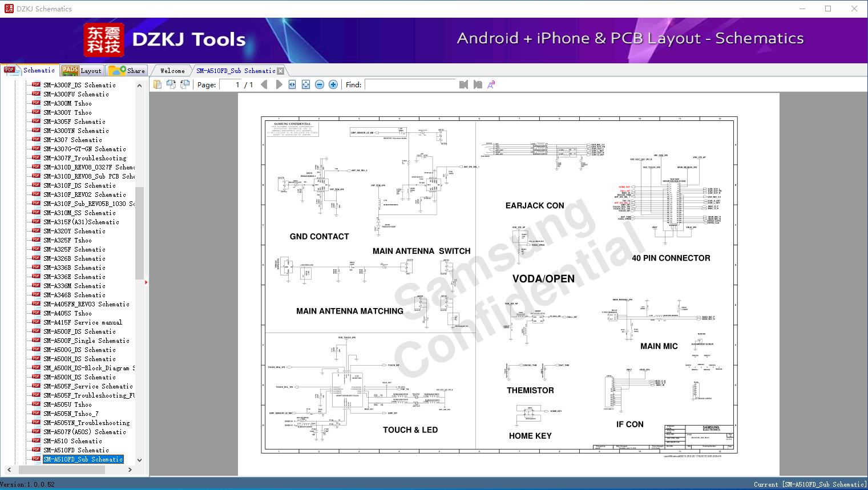
Task: Click the zoom out minus icon
Action: pyautogui.click(x=320, y=84)
